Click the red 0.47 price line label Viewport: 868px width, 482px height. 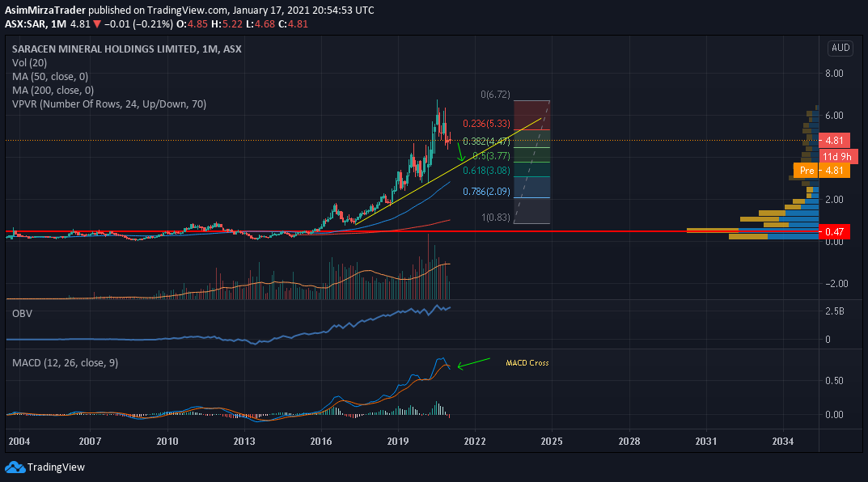834,232
